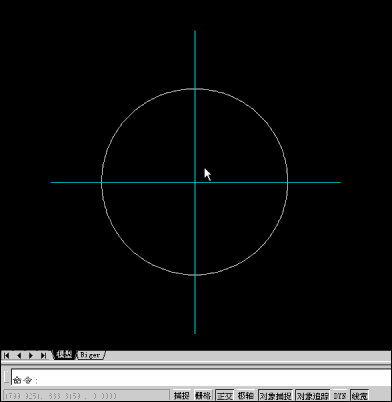Disable 对象追踪 (Object Tracking)

tap(313, 396)
